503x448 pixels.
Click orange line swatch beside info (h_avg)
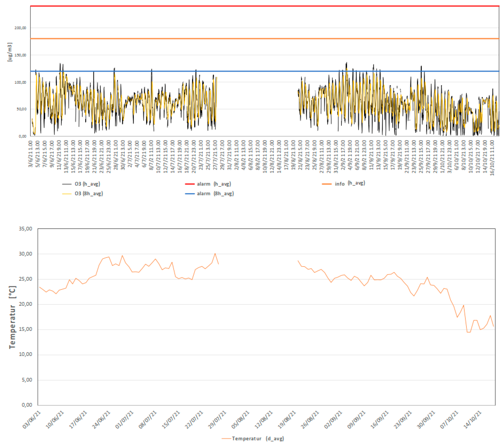(x=327, y=184)
